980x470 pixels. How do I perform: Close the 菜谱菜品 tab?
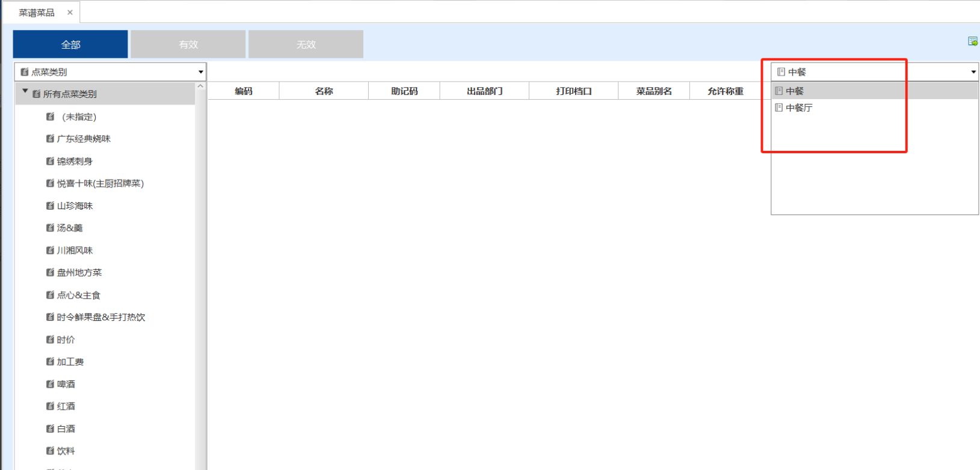[x=70, y=13]
